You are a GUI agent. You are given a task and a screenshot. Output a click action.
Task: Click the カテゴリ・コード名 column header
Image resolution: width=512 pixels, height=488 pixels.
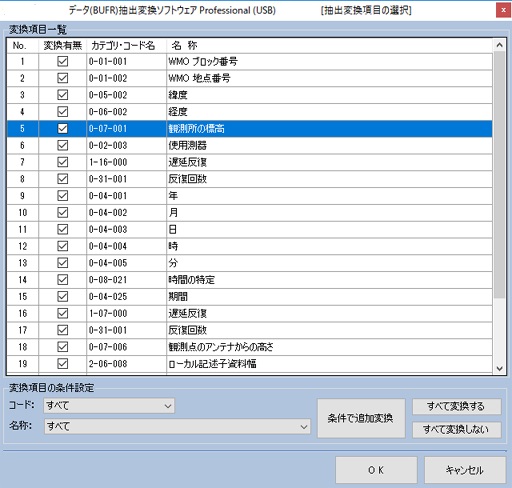126,45
